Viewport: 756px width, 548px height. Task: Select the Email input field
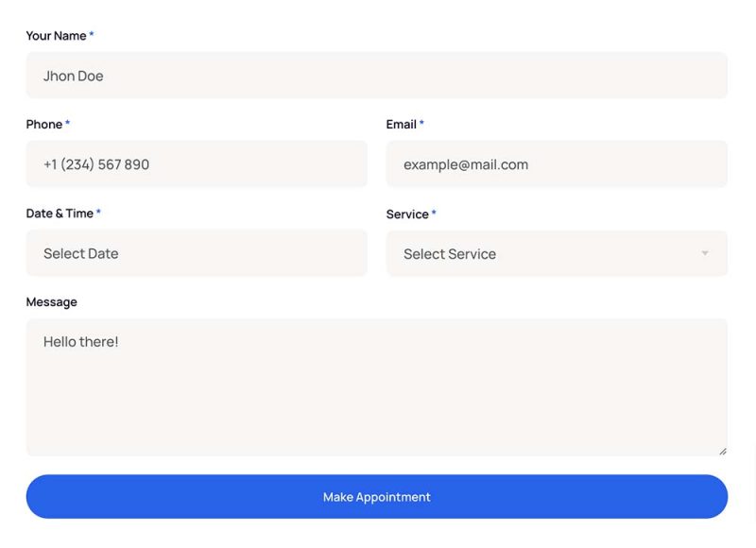(556, 164)
